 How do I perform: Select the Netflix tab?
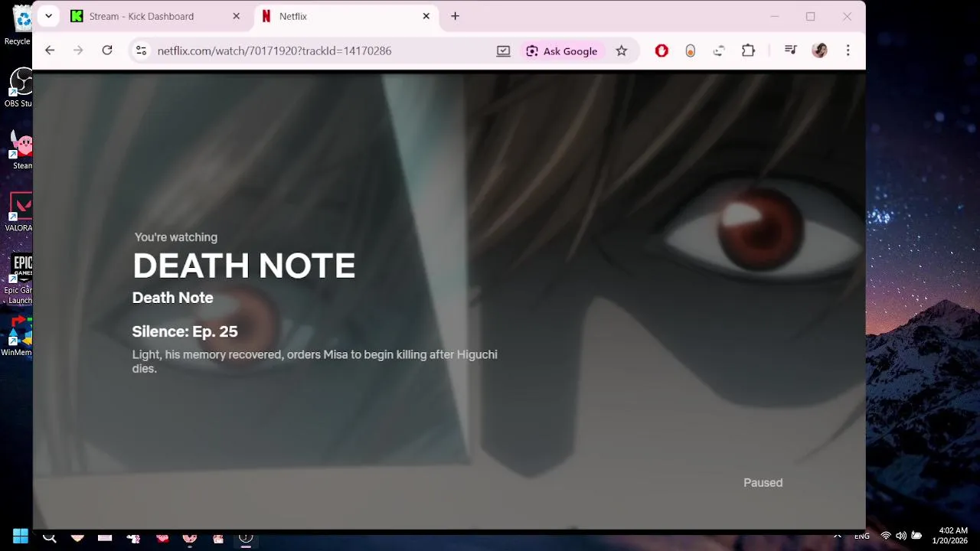pos(347,16)
